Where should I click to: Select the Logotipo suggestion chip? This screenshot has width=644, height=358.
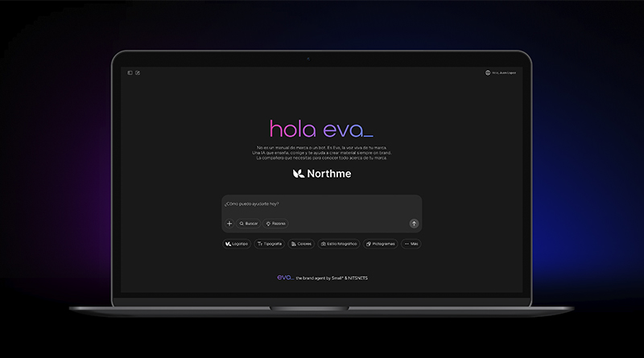point(237,243)
